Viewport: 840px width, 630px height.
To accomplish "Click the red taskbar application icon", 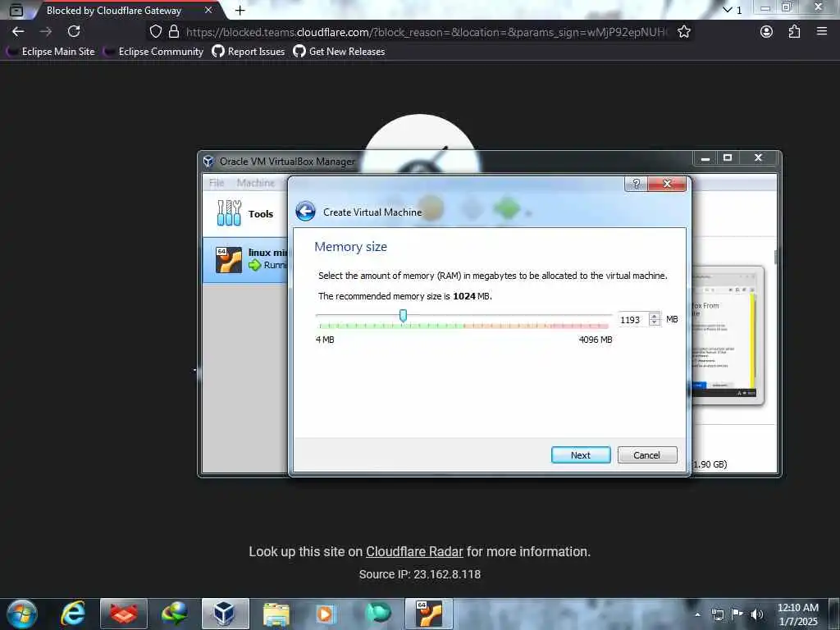I will tap(124, 614).
